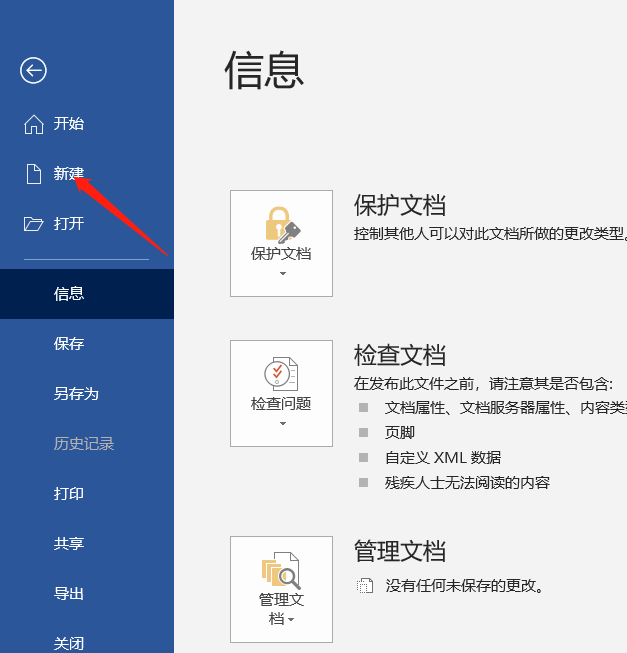The height and width of the screenshot is (653, 627).
Task: Select 导出 in the sidebar
Action: [x=69, y=594]
